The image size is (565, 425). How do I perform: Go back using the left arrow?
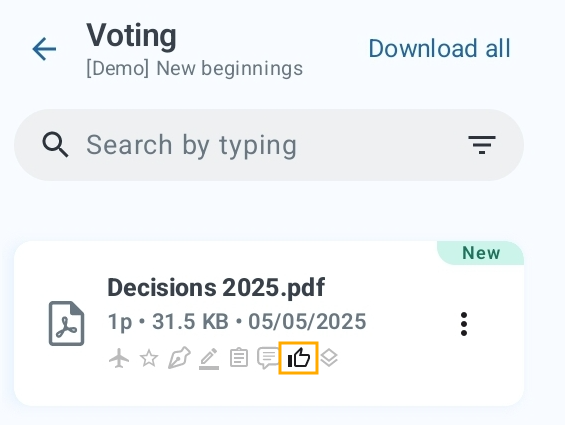pyautogui.click(x=44, y=49)
